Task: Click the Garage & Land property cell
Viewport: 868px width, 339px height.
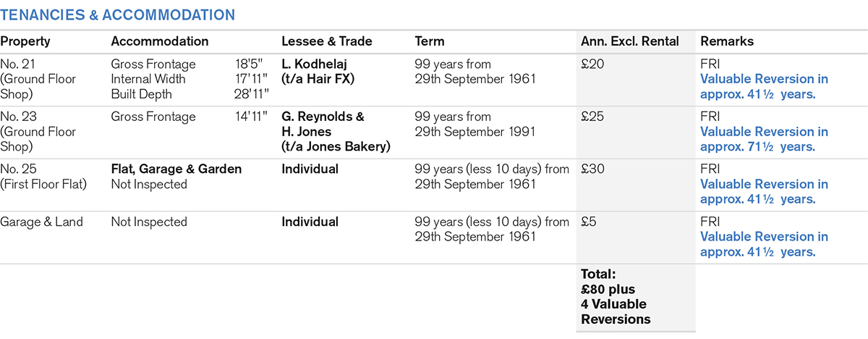Action: tap(41, 222)
